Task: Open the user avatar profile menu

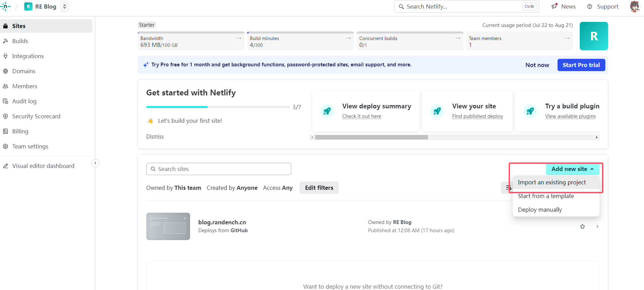Action: (634, 6)
